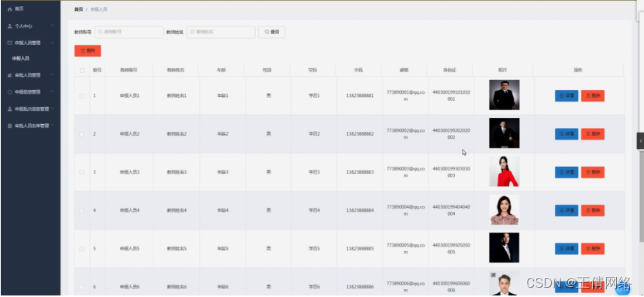
Task: Open the photo thumbnail of 申报人员5
Action: click(504, 247)
